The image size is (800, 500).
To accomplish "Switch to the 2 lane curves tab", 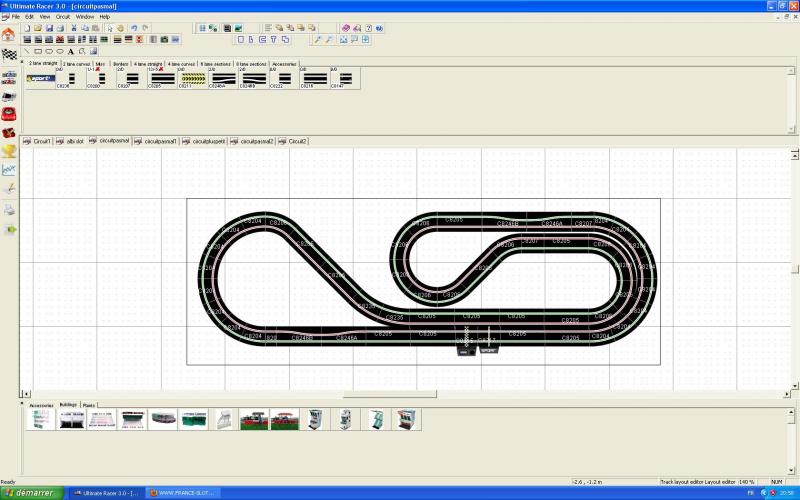I will pyautogui.click(x=76, y=63).
